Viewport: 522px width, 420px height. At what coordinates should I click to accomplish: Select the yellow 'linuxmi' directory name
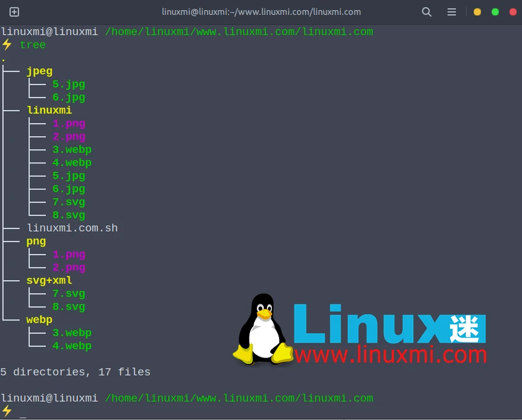(x=49, y=110)
